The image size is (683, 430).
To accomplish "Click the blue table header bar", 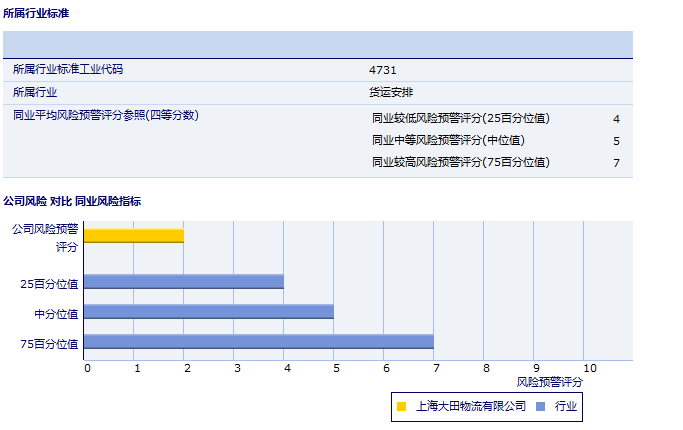I will point(317,45).
